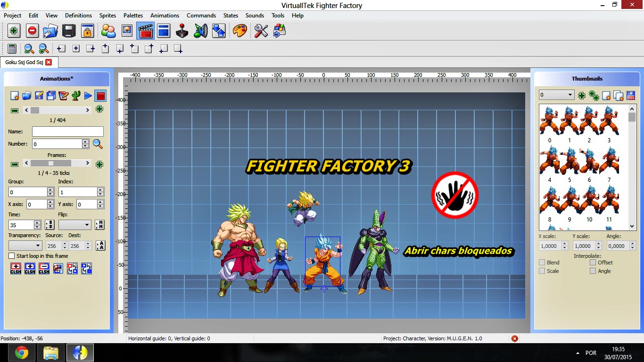Screen dimensions: 644x362
Task: Open the Sounds music note speaker icon
Action: (201, 31)
